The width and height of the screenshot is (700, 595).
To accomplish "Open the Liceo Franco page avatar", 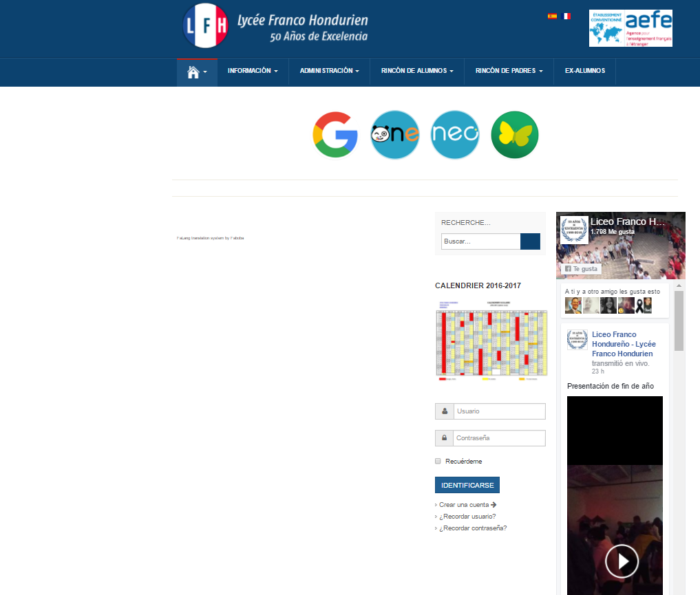I will (x=574, y=229).
